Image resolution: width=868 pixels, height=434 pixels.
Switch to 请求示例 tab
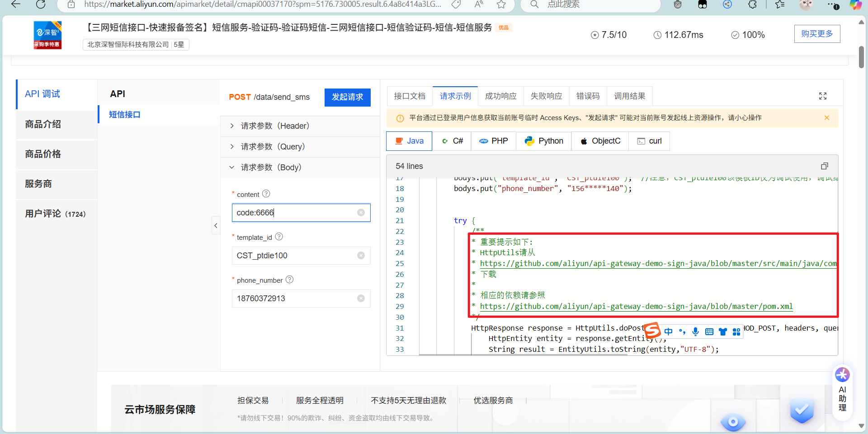[455, 96]
